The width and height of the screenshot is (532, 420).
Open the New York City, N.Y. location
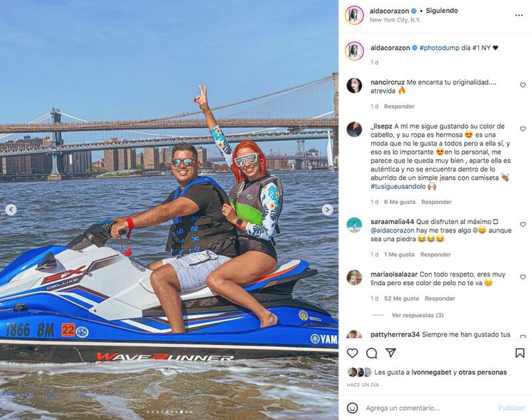[x=395, y=20]
